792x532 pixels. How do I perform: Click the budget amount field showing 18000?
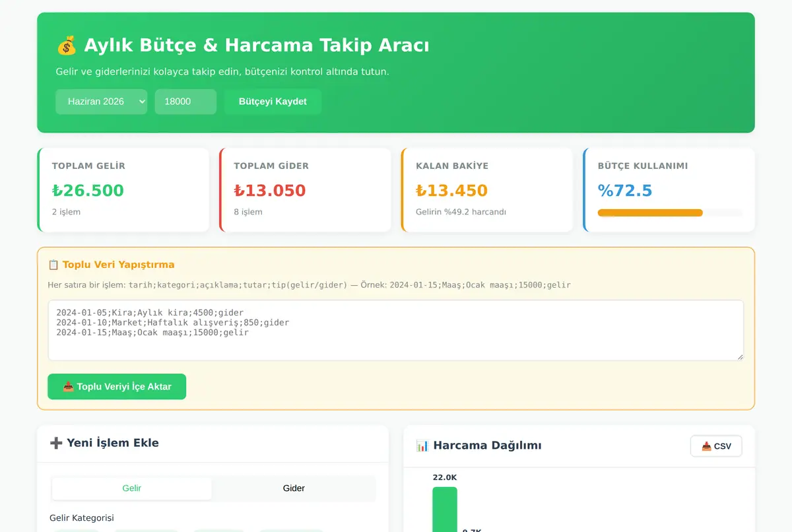tap(185, 102)
